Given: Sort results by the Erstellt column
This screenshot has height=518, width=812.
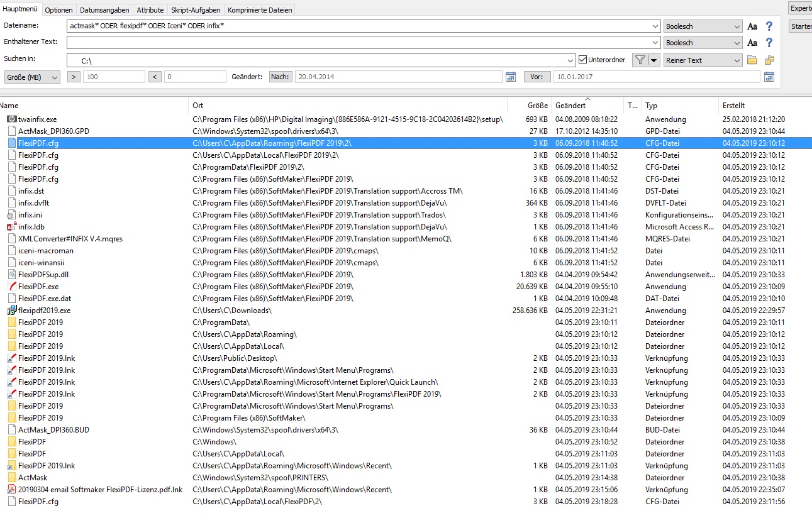Looking at the screenshot, I should coord(765,106).
